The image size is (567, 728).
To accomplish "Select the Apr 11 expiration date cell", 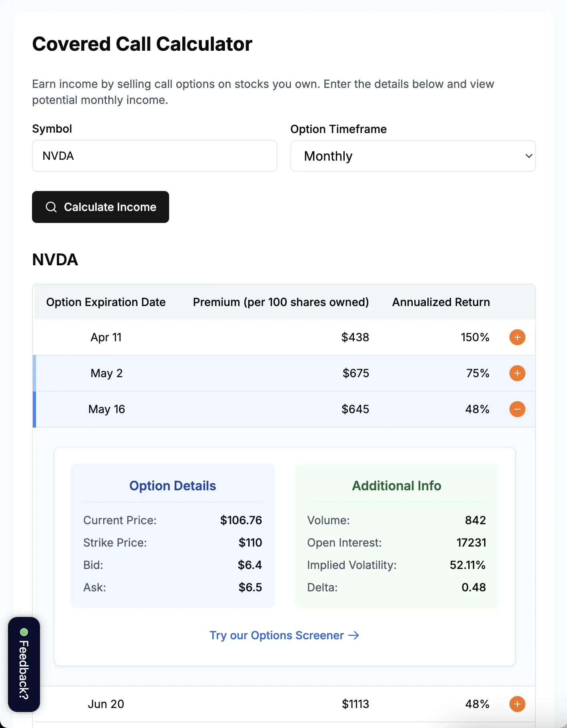I will tap(106, 337).
